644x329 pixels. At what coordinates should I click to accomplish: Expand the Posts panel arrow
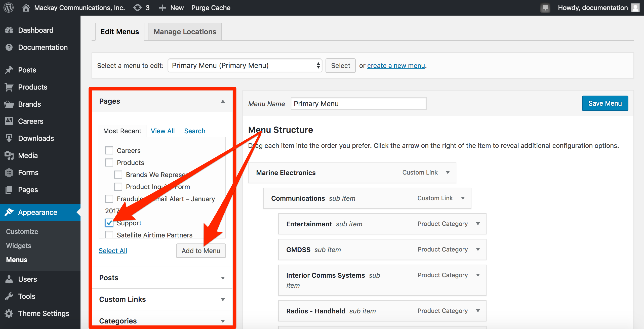(x=223, y=278)
